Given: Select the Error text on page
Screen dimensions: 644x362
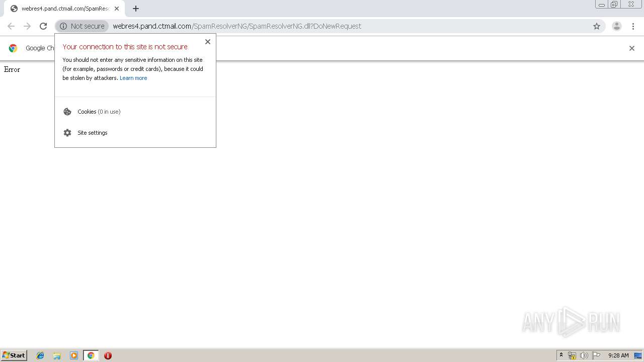Looking at the screenshot, I should click(12, 69).
